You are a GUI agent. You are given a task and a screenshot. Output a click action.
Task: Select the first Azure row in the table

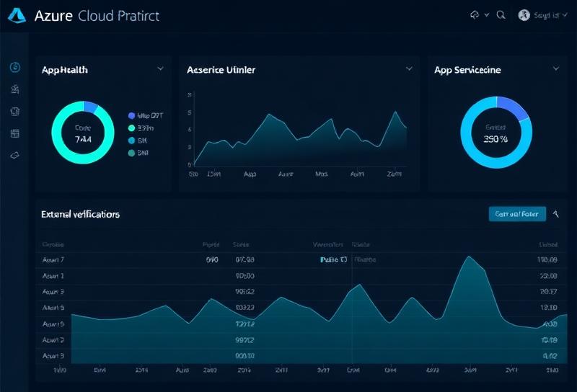[53, 259]
